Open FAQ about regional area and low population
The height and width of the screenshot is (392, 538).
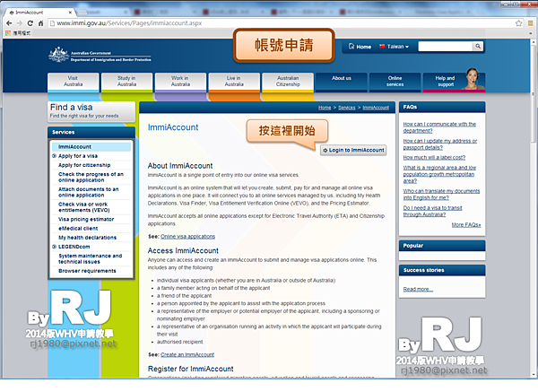click(x=439, y=174)
